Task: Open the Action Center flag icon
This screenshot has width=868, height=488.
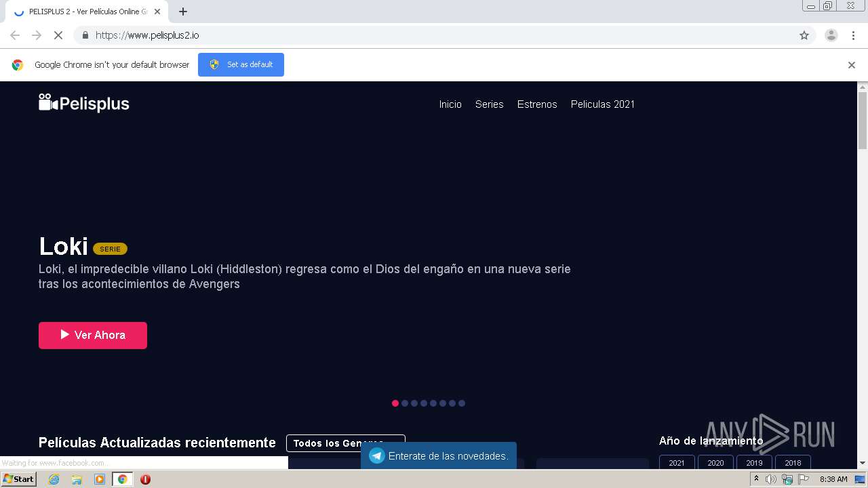Action: click(x=804, y=479)
